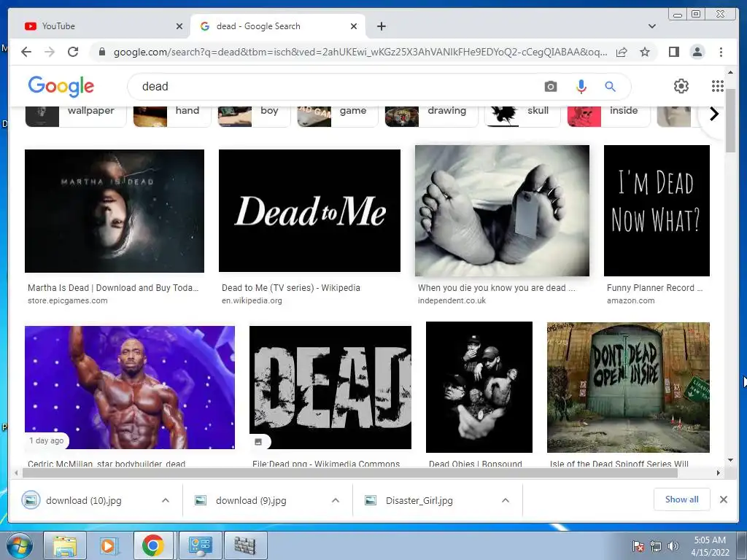Click the forward navigation arrow
Image resolution: width=747 pixels, height=560 pixels.
[50, 52]
